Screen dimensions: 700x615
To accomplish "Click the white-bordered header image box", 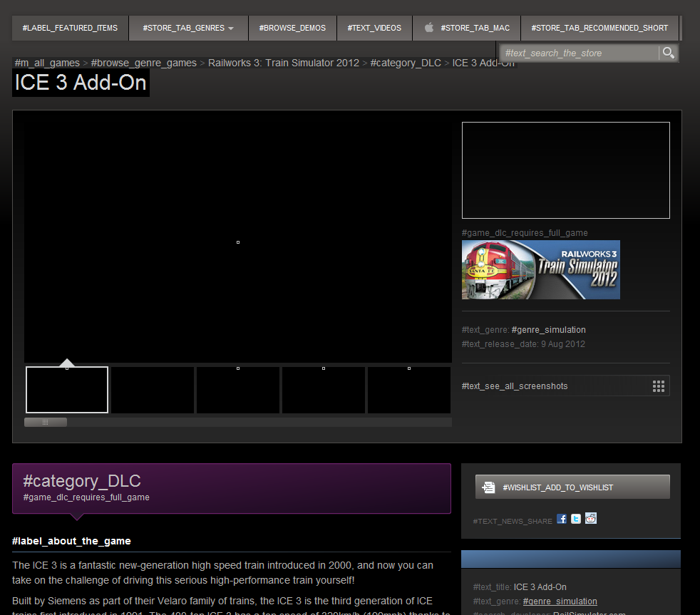I will [x=565, y=170].
